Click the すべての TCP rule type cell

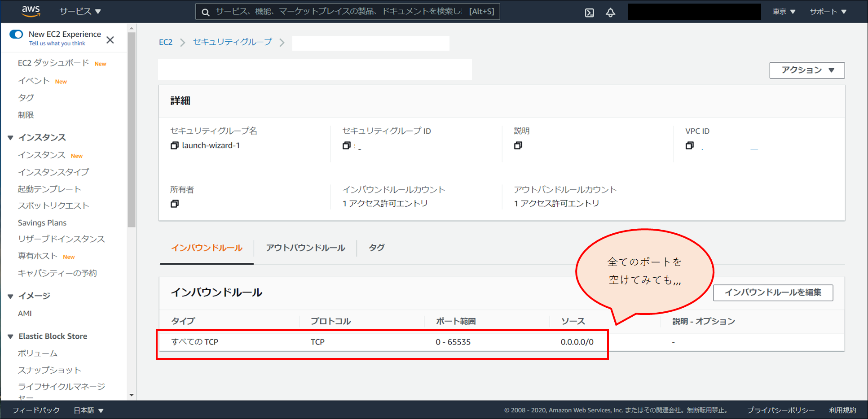coord(195,342)
